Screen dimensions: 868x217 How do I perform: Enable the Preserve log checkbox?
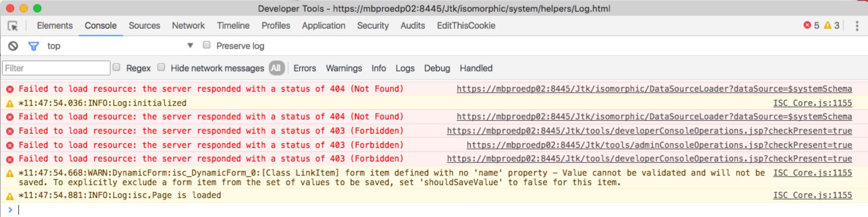[206, 45]
